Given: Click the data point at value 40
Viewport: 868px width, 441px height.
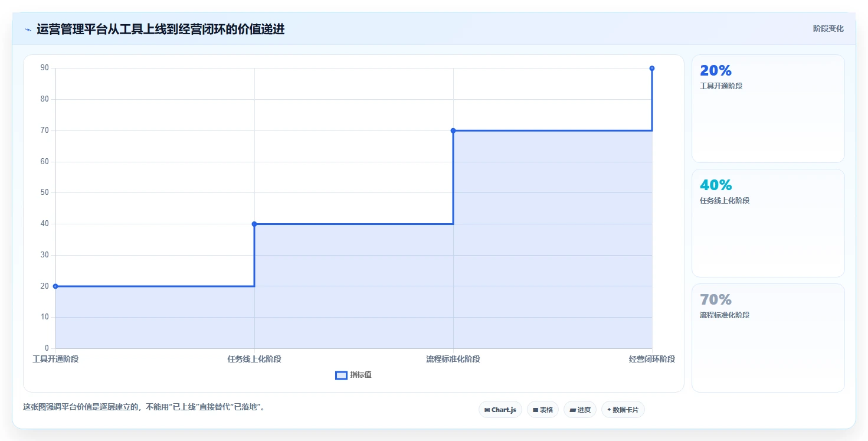Looking at the screenshot, I should point(254,224).
